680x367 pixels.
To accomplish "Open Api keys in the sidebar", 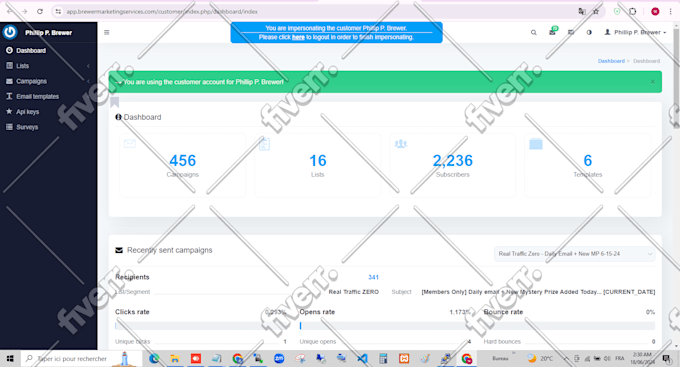I will pyautogui.click(x=27, y=111).
